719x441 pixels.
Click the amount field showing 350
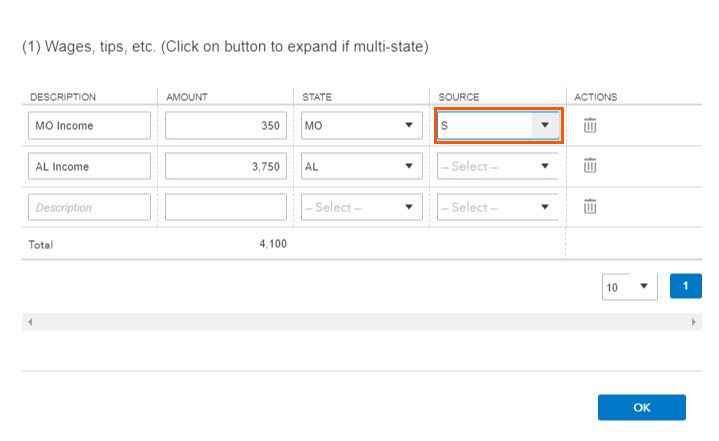[226, 126]
